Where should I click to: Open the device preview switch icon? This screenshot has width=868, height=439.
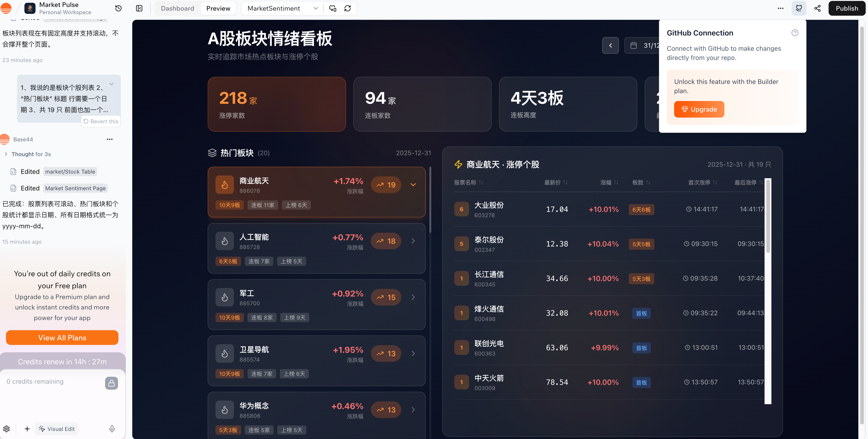[333, 9]
